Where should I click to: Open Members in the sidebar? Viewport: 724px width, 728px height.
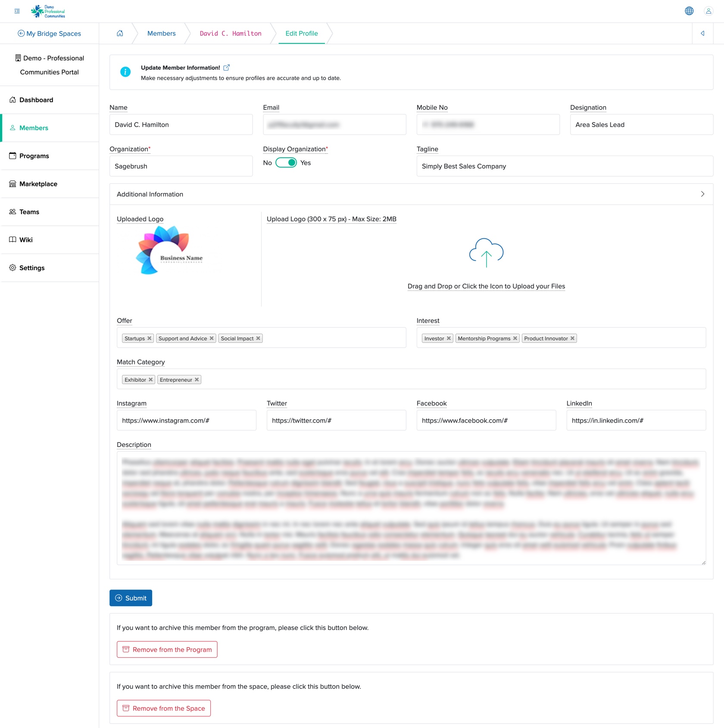[x=50, y=128]
